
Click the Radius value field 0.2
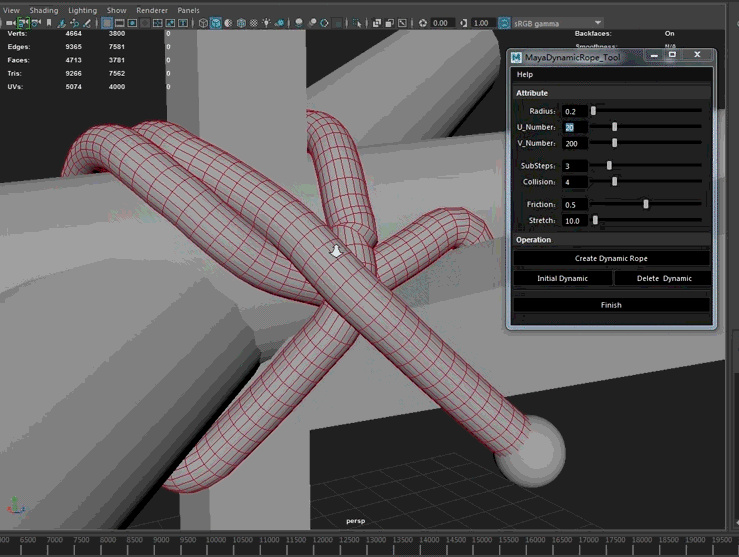coord(575,111)
